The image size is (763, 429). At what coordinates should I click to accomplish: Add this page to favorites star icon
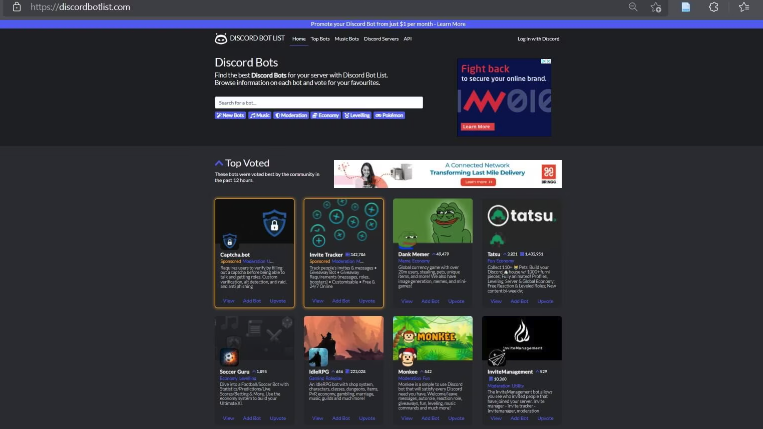(x=656, y=7)
